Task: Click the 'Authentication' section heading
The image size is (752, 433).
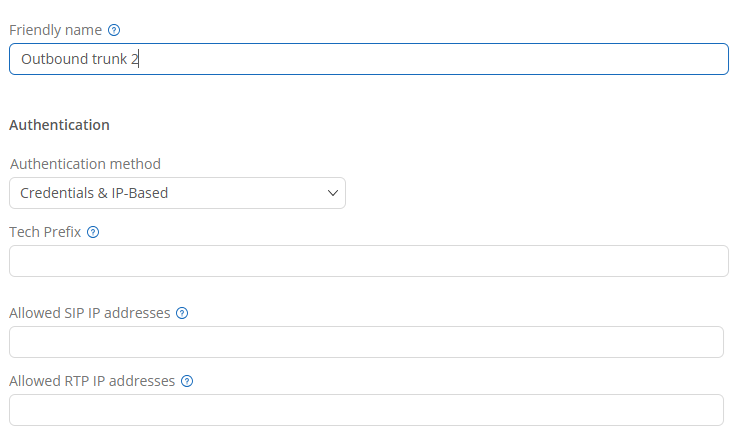Action: pos(59,125)
